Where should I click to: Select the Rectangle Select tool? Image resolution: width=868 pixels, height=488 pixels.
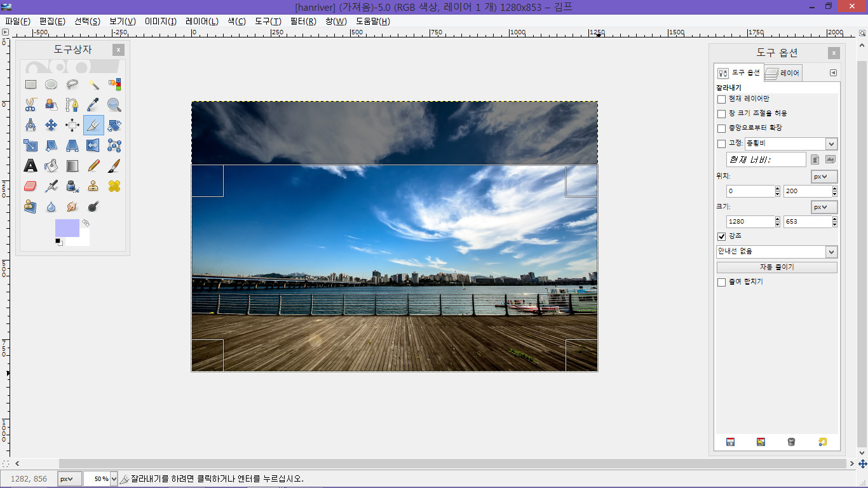pos(31,85)
